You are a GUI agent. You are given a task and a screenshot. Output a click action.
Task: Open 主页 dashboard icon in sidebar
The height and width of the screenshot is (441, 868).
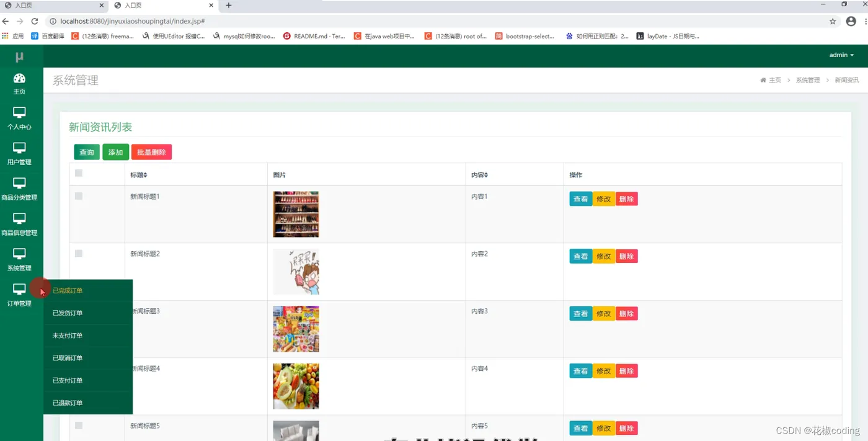[19, 78]
